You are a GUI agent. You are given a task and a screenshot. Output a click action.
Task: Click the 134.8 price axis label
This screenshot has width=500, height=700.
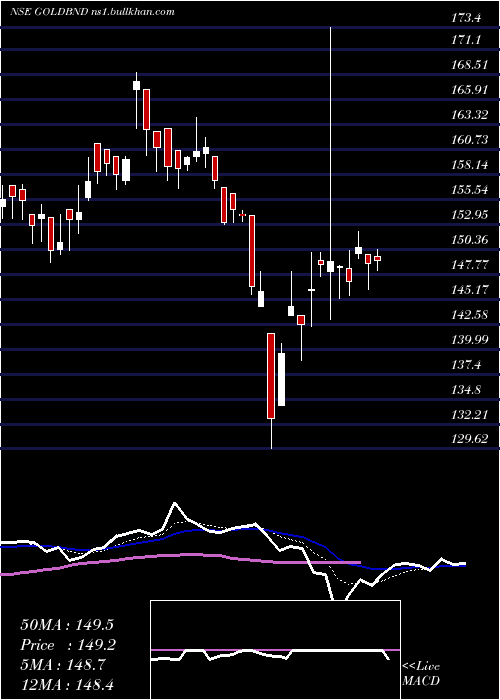tap(466, 390)
